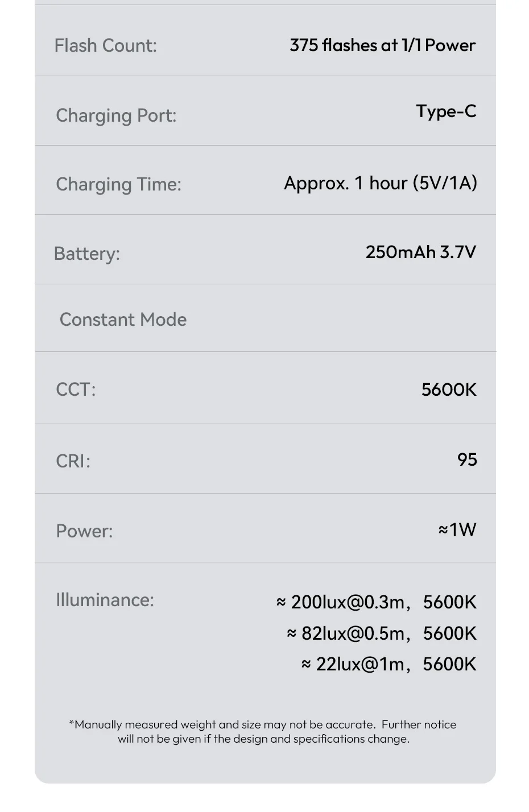Select the ≈1W power value
529x812 pixels.
click(x=457, y=530)
